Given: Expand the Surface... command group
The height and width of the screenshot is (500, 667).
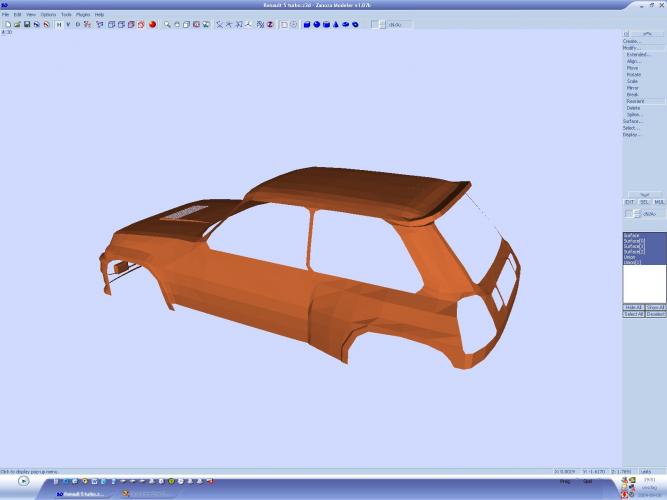Looking at the screenshot, I should click(x=632, y=121).
